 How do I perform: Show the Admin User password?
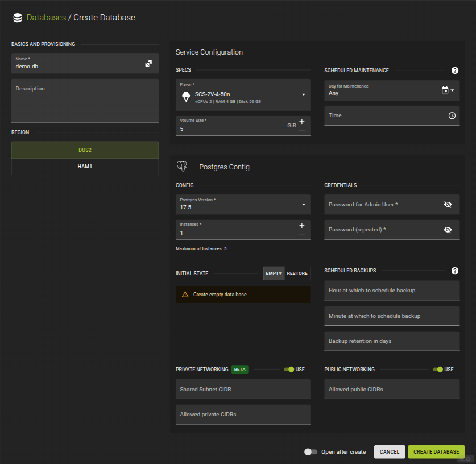tap(448, 205)
